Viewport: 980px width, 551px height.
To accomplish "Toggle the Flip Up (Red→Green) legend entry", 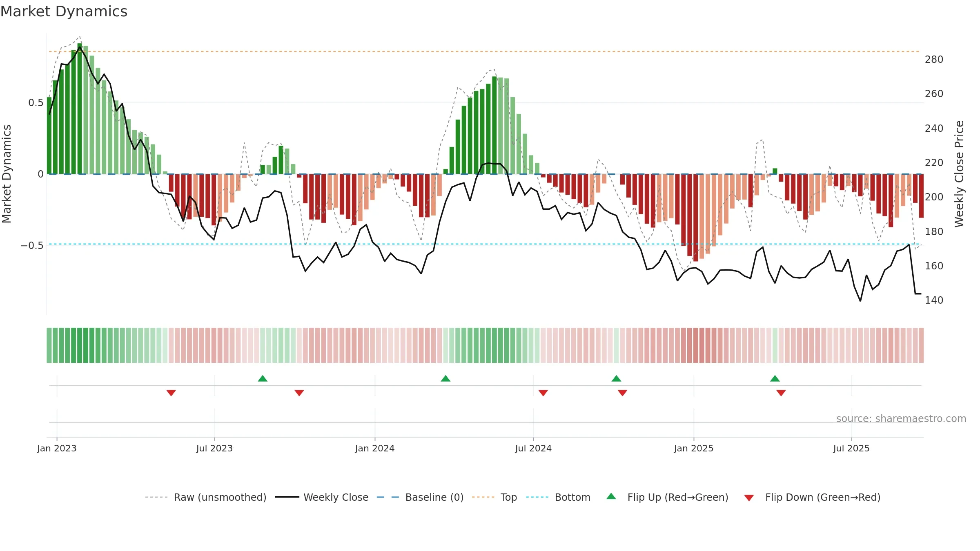I will tap(667, 497).
